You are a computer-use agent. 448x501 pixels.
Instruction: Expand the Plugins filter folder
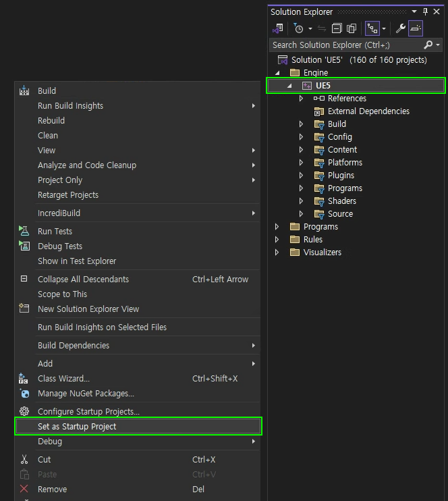[x=301, y=176]
